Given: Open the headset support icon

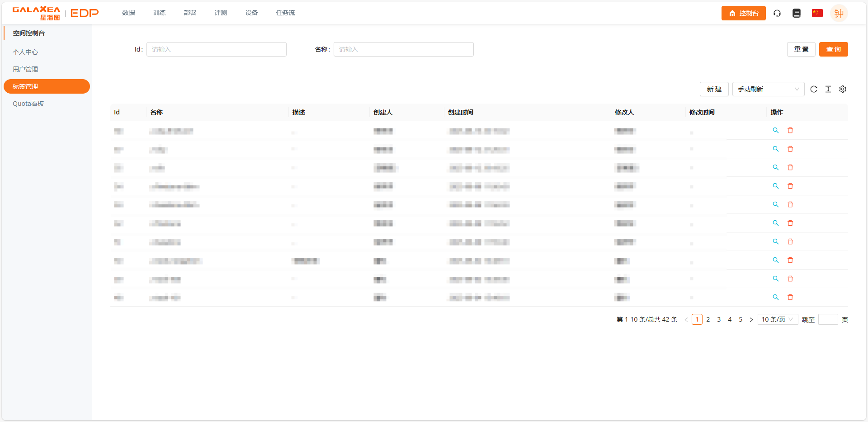Looking at the screenshot, I should (777, 13).
